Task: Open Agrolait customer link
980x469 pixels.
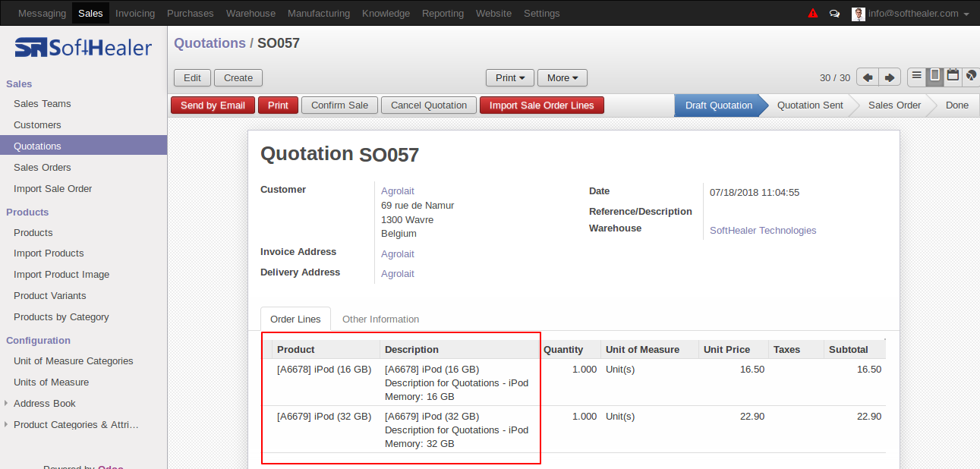Action: click(398, 191)
